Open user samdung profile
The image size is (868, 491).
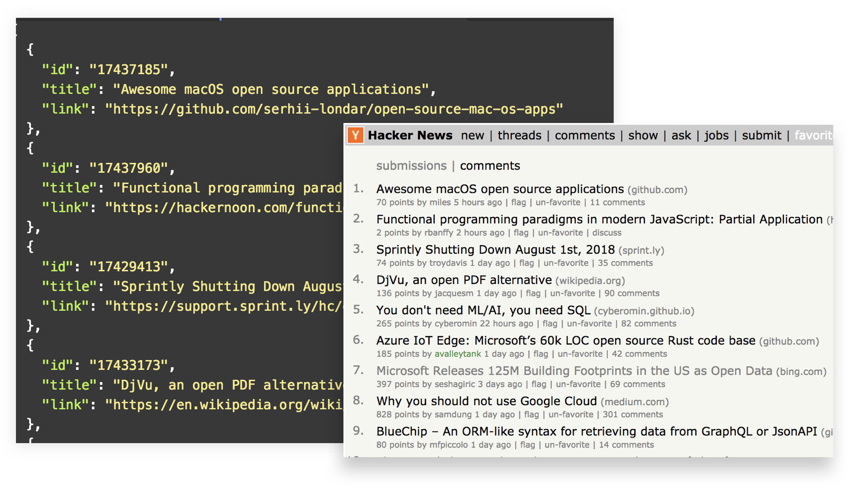pyautogui.click(x=453, y=414)
